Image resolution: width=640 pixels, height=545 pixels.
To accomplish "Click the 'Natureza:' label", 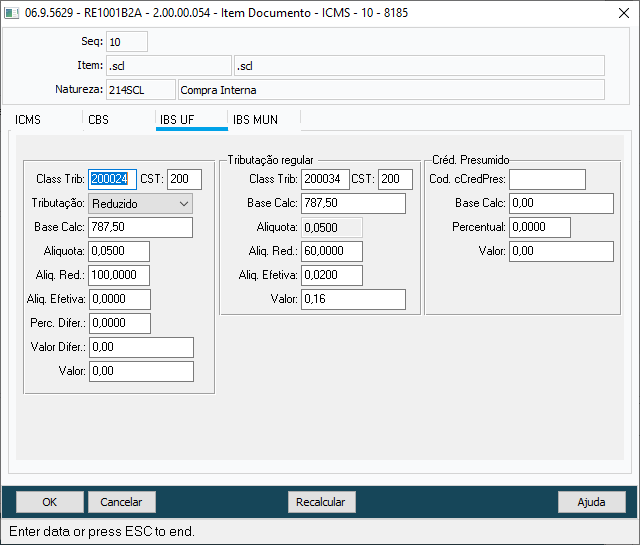I will tap(79, 89).
